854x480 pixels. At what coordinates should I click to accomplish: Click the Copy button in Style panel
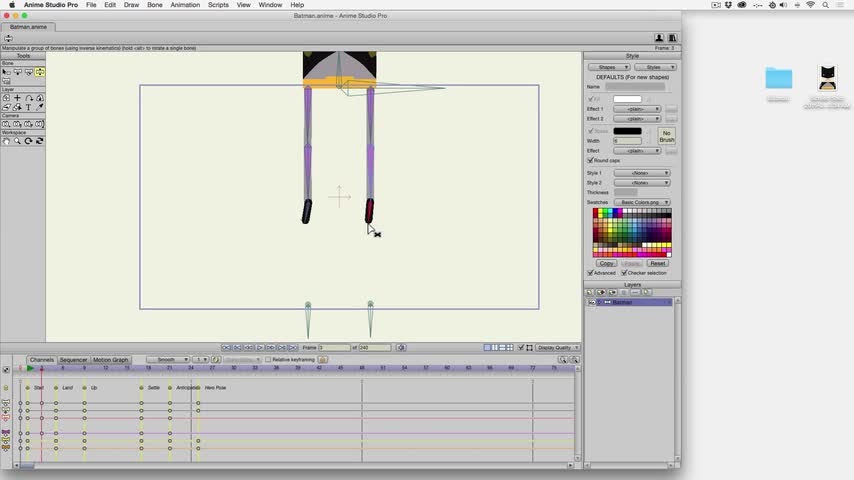pos(606,263)
